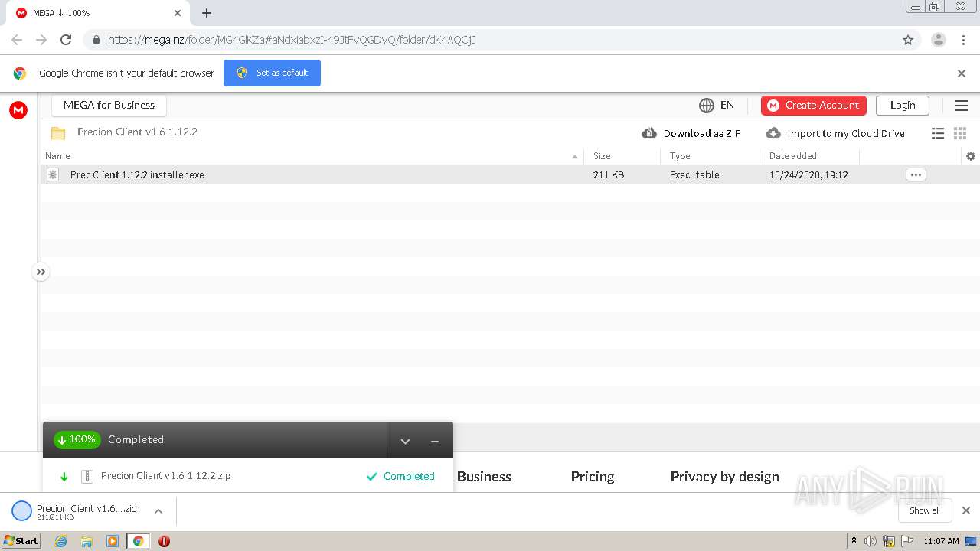
Task: Click Download as ZIP
Action: point(691,133)
